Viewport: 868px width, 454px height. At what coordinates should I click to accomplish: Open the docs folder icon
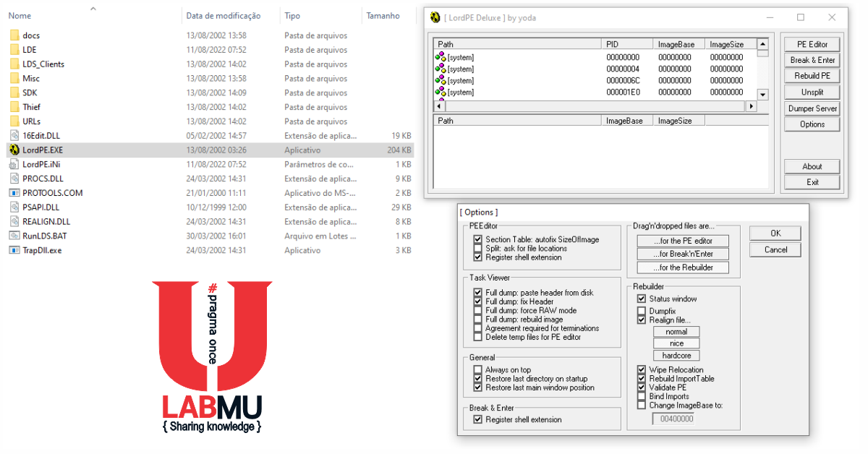point(14,35)
